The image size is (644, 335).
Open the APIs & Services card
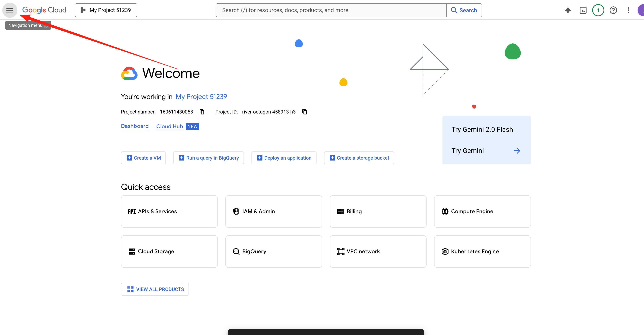click(x=169, y=211)
